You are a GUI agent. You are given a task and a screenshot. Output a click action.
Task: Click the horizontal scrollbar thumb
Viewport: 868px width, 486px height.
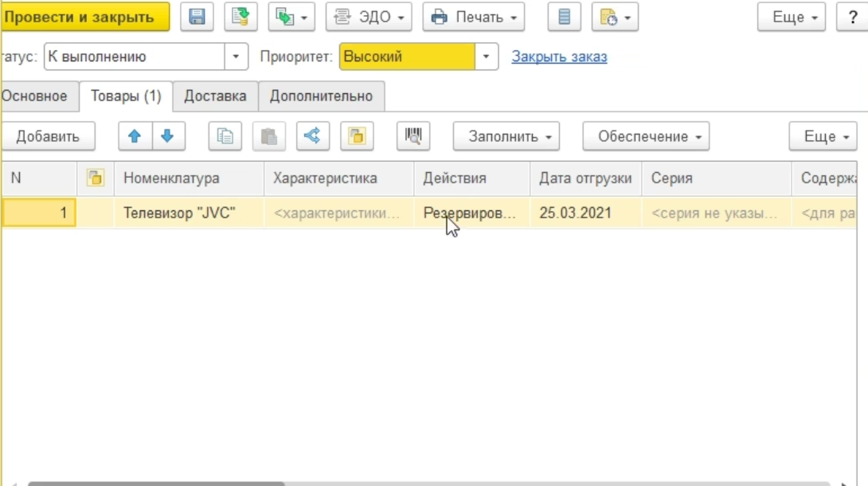pyautogui.click(x=156, y=484)
